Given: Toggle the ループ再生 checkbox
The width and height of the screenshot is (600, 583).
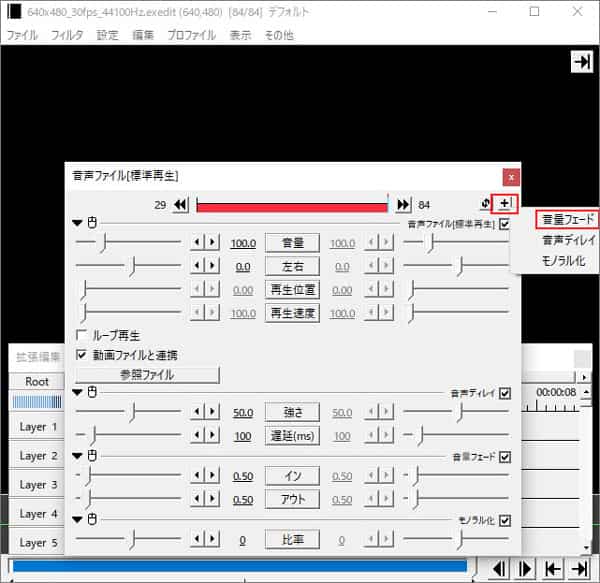Looking at the screenshot, I should pyautogui.click(x=81, y=335).
